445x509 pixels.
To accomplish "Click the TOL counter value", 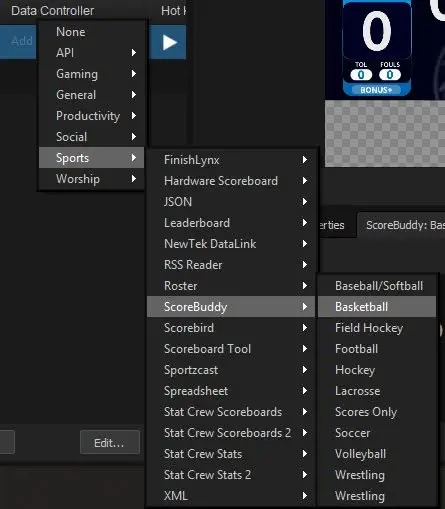I will [x=361, y=75].
